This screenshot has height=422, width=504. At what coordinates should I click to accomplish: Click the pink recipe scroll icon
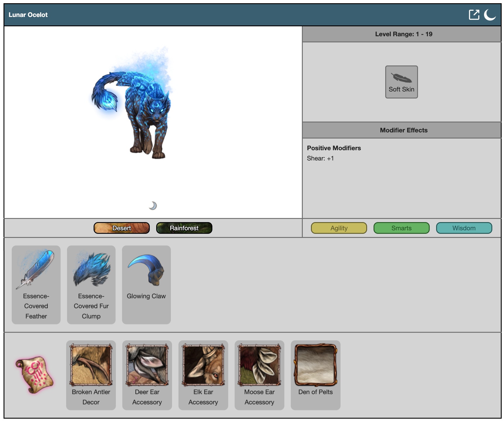pyautogui.click(x=35, y=374)
